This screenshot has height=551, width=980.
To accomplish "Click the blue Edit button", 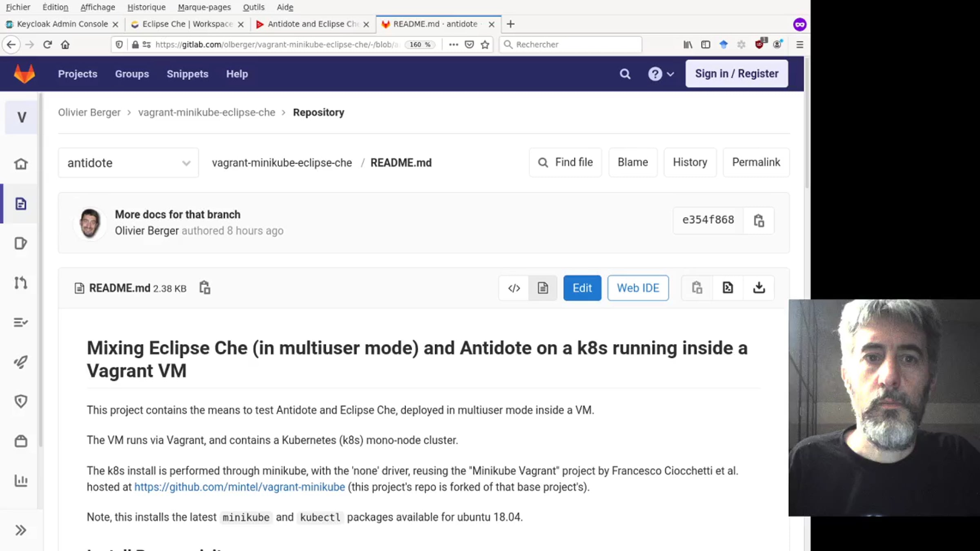I will click(582, 288).
